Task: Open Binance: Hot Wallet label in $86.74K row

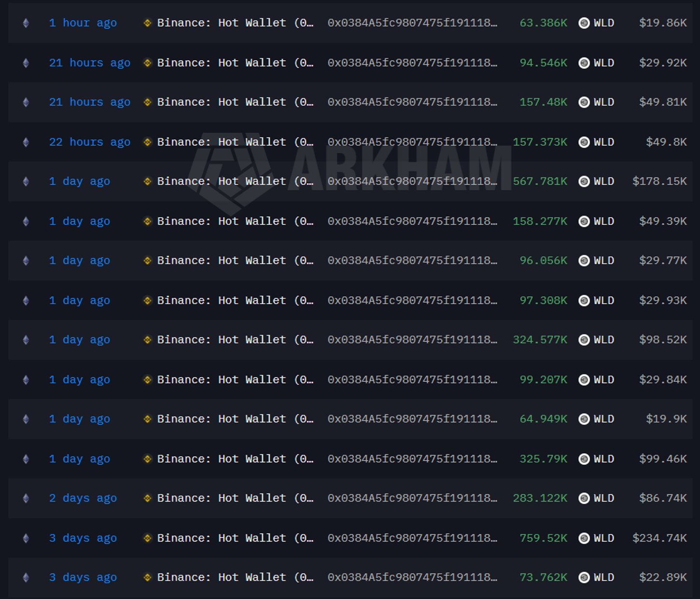Action: (x=235, y=498)
